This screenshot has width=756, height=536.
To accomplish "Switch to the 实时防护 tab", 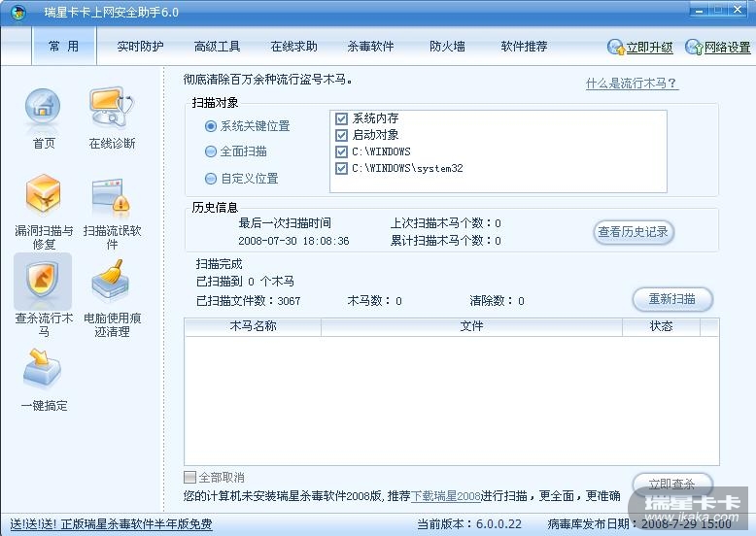I will coord(140,47).
